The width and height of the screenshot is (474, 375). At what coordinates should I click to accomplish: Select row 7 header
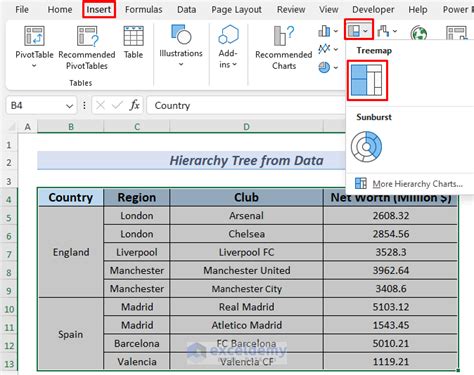[9, 254]
